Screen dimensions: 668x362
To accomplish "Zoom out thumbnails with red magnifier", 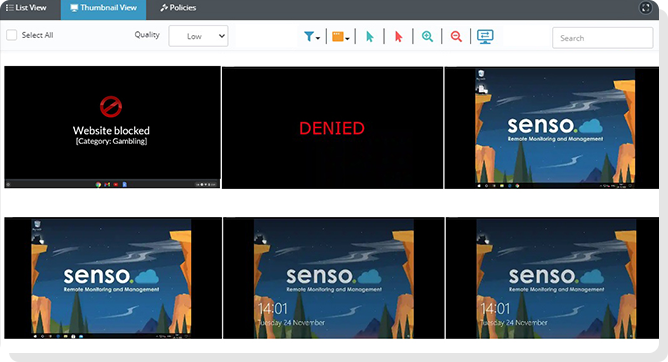I will [456, 37].
